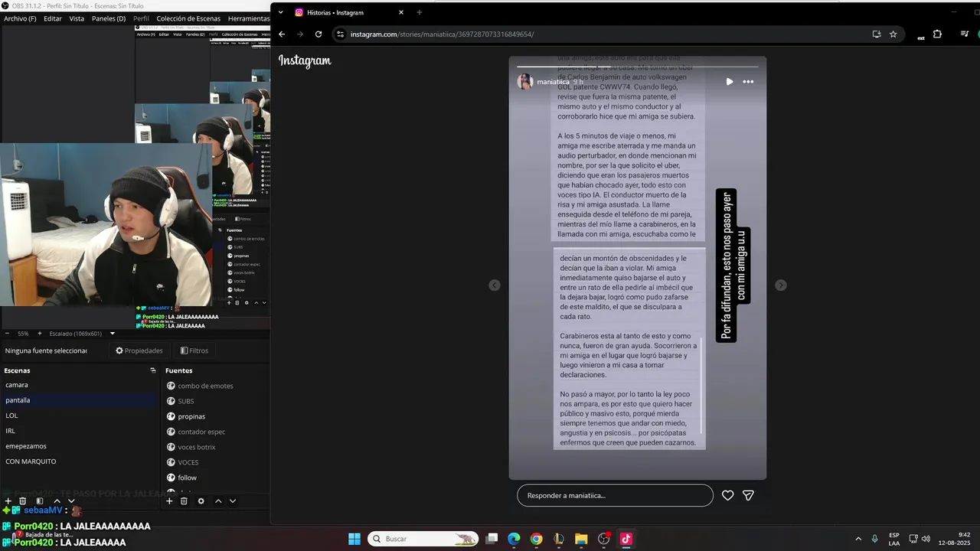Share the story with the send icon
This screenshot has width=980, height=551.
click(x=749, y=495)
